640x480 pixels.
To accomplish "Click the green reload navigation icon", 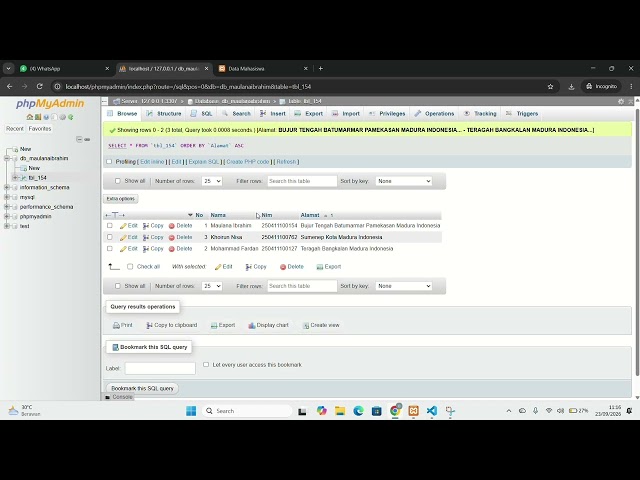I will tap(71, 117).
